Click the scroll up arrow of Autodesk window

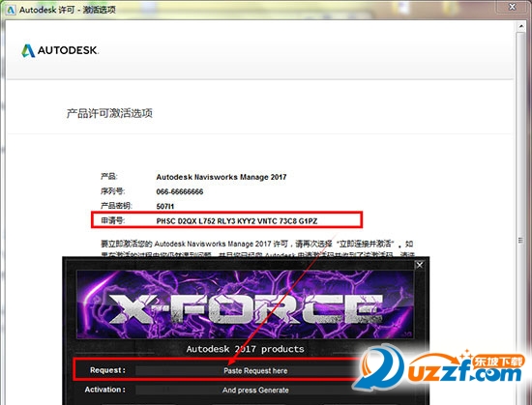521,26
